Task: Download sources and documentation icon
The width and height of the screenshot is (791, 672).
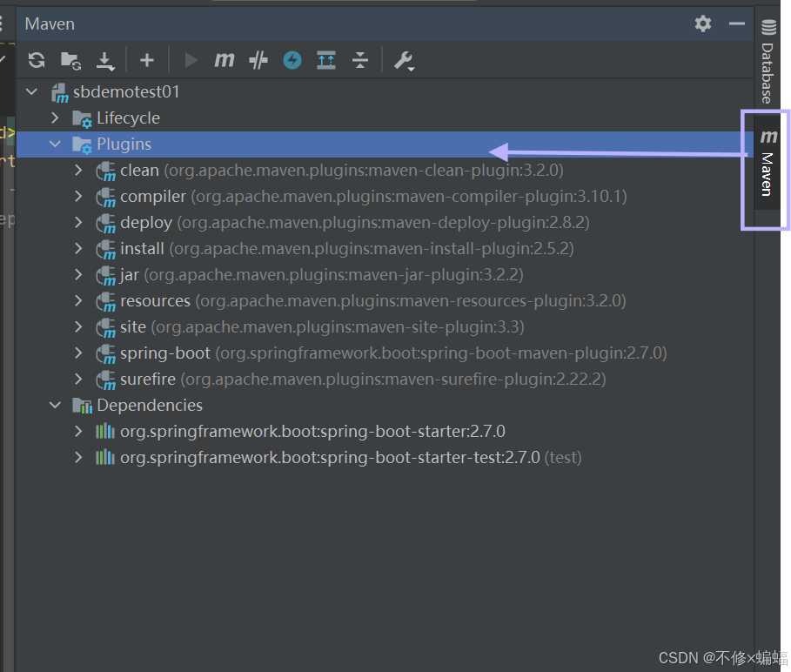Action: pos(105,61)
